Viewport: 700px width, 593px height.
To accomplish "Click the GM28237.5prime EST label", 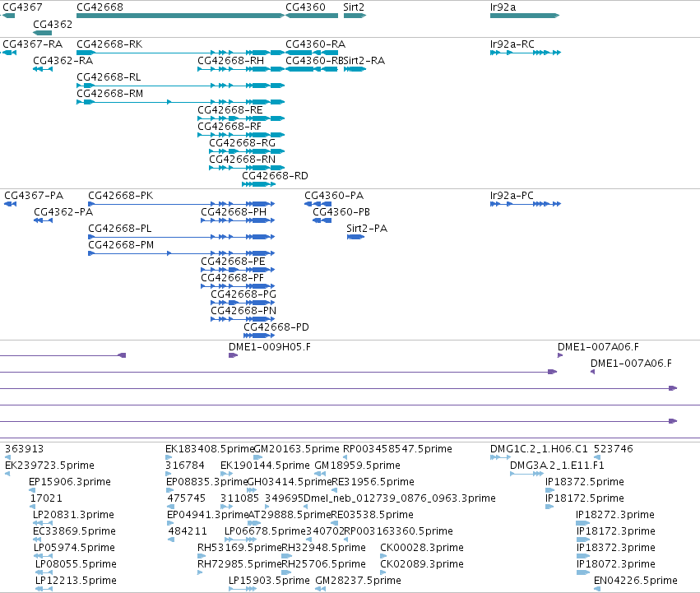I will pos(358,581).
